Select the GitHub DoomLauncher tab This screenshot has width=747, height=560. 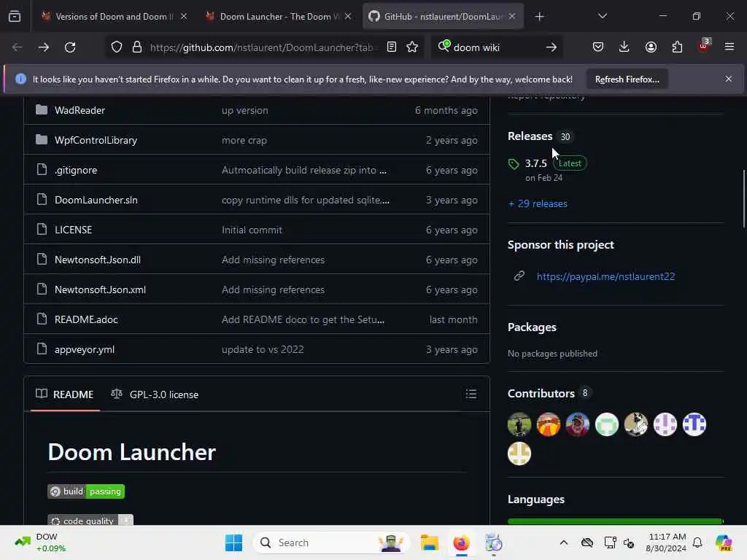tap(443, 17)
